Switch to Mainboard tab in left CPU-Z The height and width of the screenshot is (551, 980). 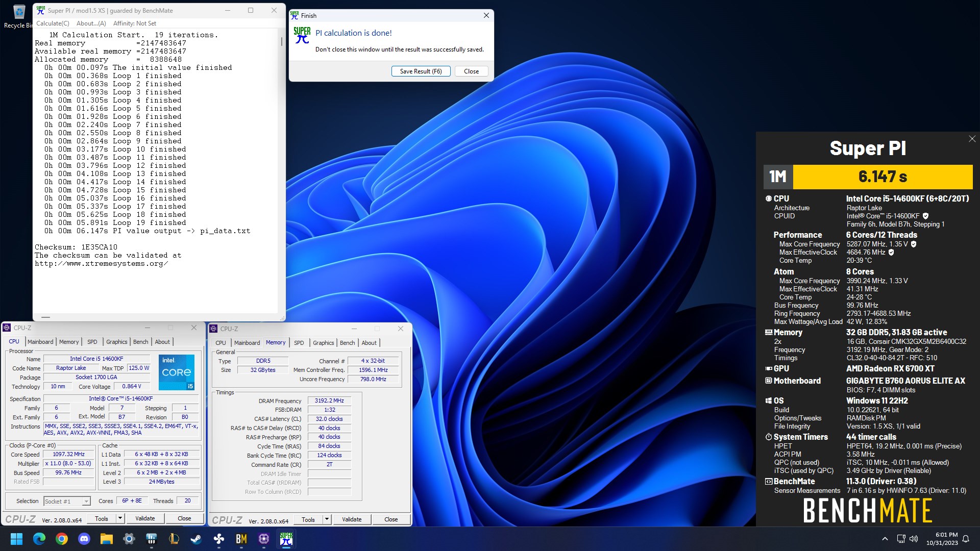click(40, 342)
